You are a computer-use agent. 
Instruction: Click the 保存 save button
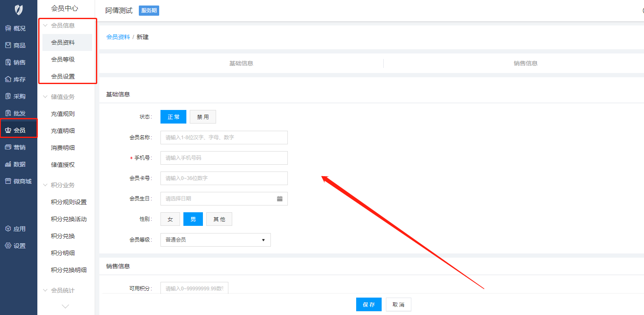(368, 304)
